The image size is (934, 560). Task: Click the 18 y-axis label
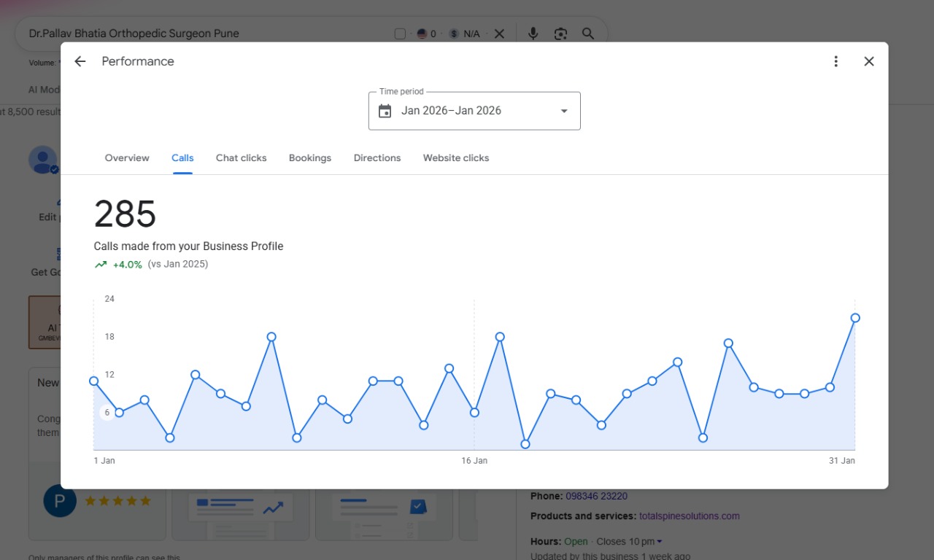(x=109, y=337)
